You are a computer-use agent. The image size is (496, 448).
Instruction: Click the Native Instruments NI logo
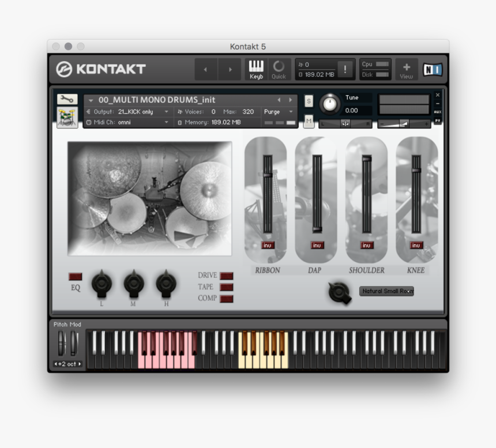click(433, 69)
